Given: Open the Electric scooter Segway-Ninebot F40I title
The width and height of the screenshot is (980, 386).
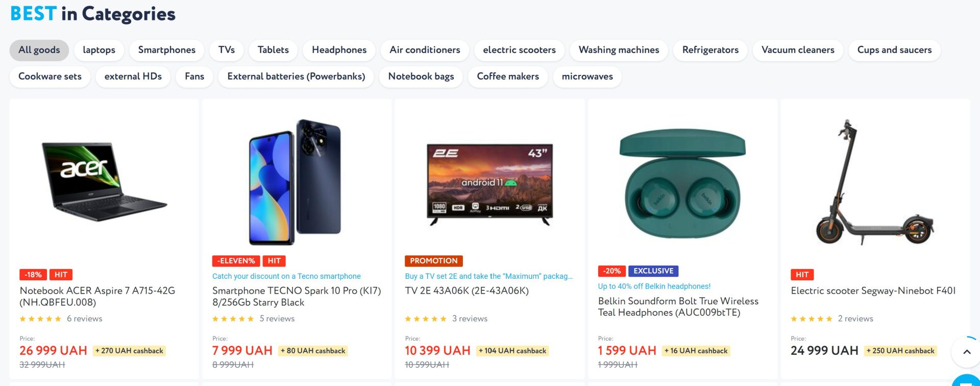Looking at the screenshot, I should point(873,291).
